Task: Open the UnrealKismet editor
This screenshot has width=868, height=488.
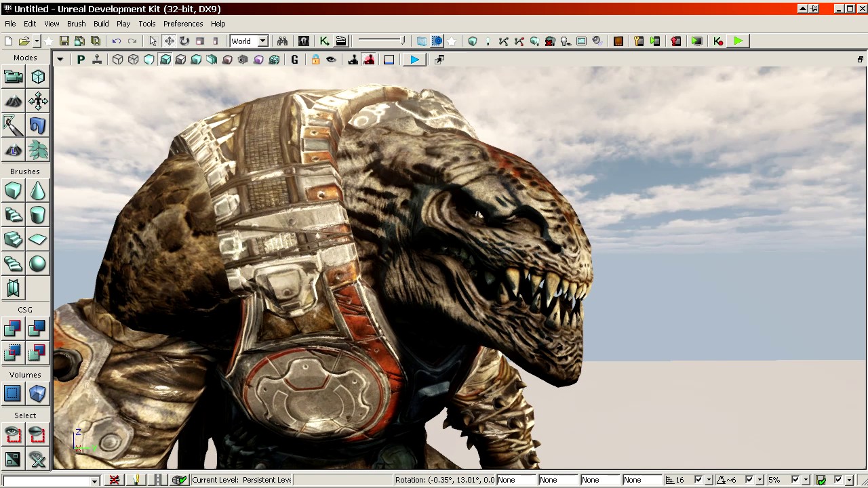Action: (324, 41)
